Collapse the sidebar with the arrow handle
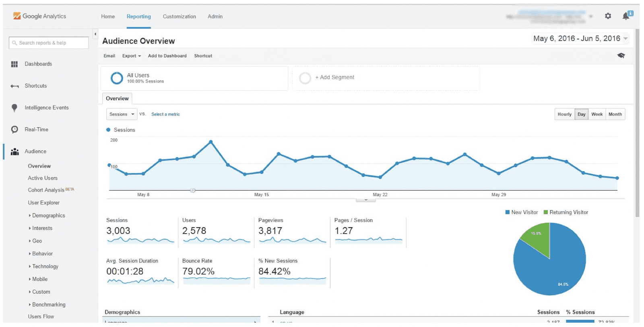The image size is (644, 327). tap(95, 34)
